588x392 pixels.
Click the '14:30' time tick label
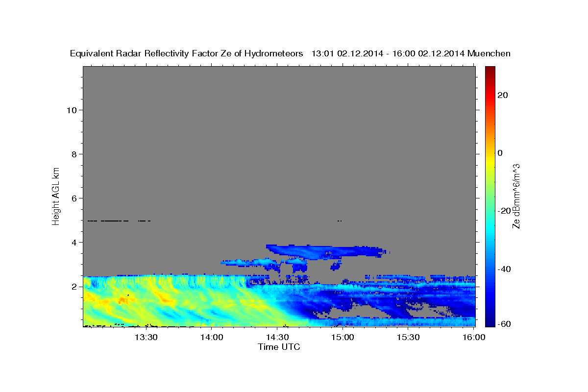click(x=277, y=338)
